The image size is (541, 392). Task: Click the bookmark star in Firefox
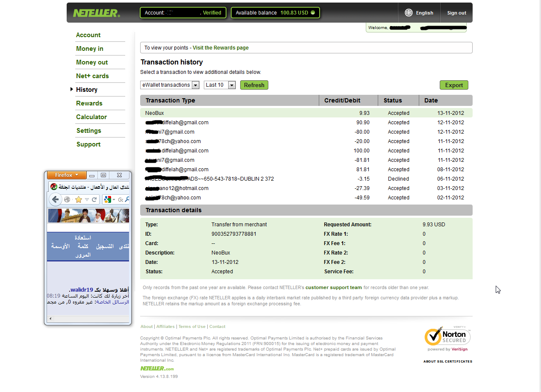click(79, 199)
